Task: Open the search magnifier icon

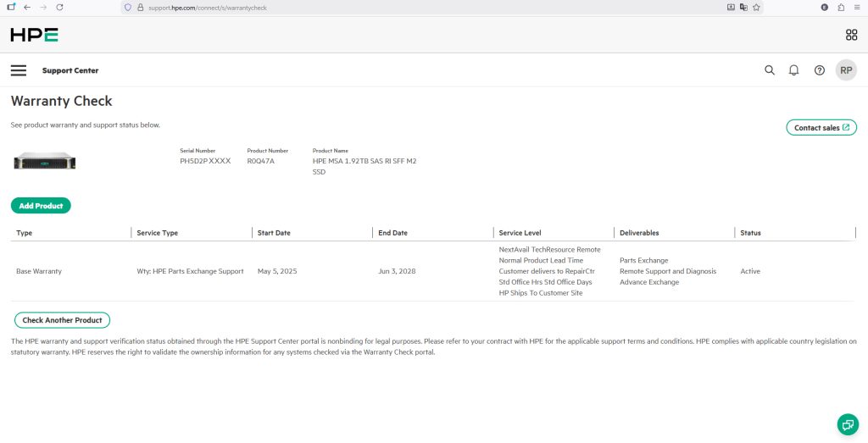Action: click(770, 70)
